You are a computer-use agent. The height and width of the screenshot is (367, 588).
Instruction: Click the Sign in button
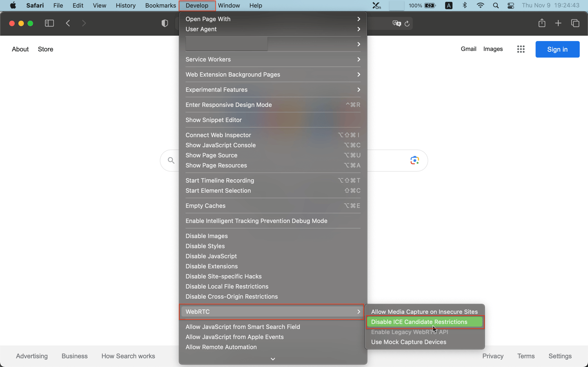click(x=557, y=49)
